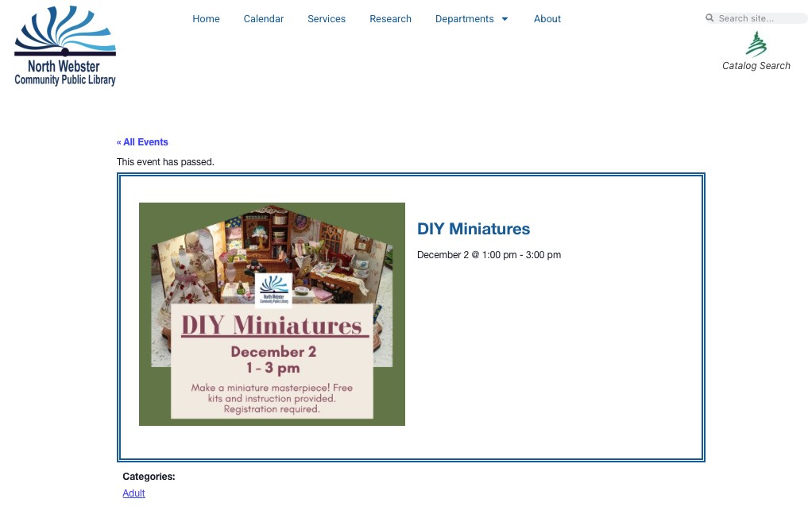The image size is (812, 518).
Task: Go to the Calendar page
Action: coord(264,19)
